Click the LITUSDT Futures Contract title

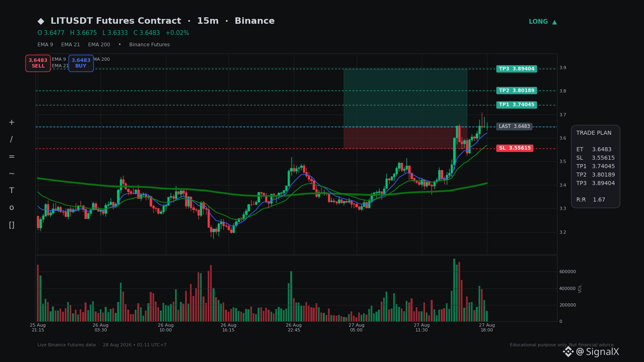(116, 21)
